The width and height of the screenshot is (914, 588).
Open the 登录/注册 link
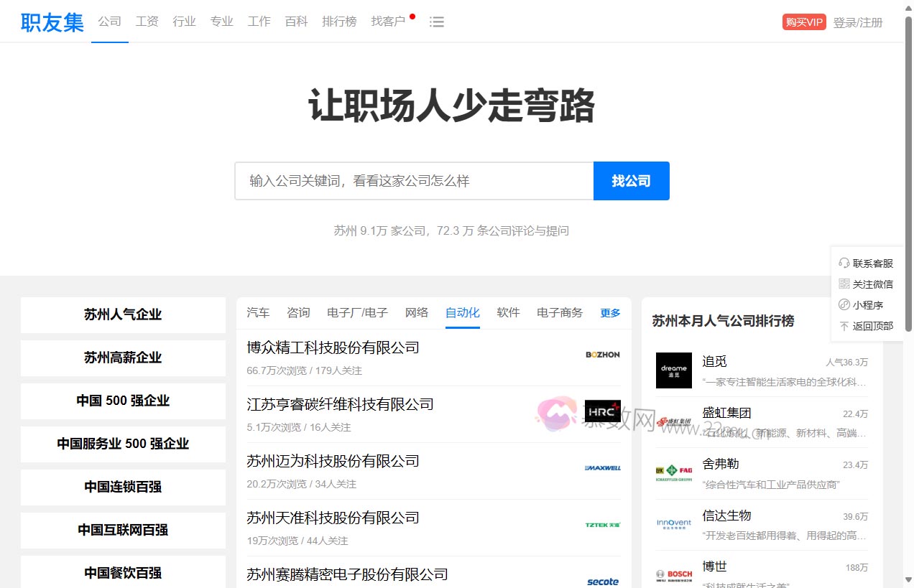[858, 22]
